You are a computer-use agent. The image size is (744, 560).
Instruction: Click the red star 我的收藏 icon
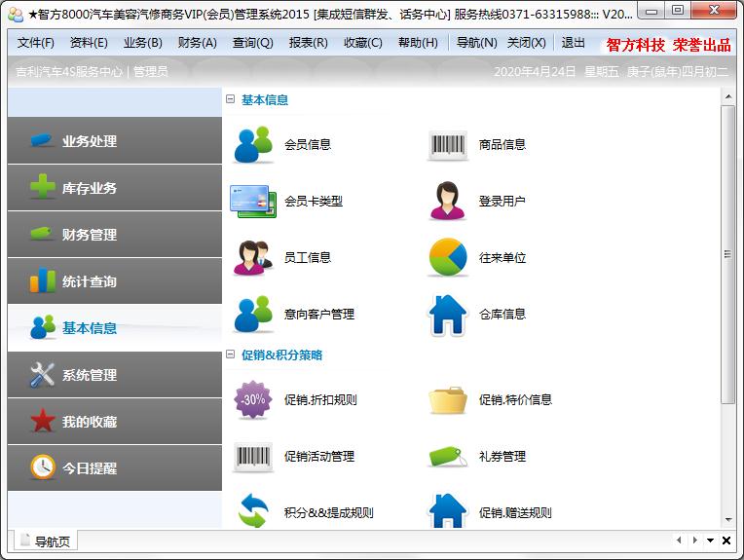pyautogui.click(x=43, y=421)
